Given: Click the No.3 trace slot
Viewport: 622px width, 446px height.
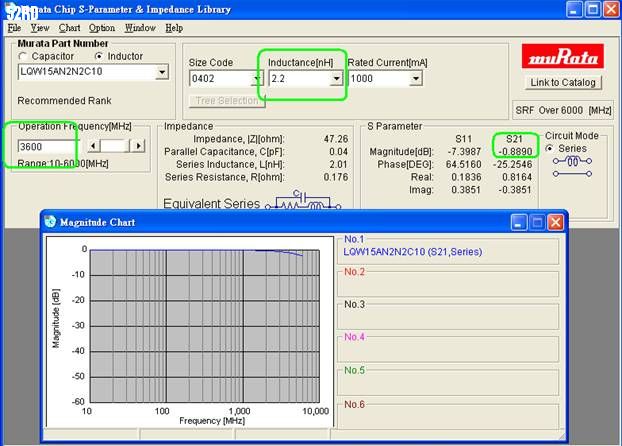Looking at the screenshot, I should coord(448,316).
